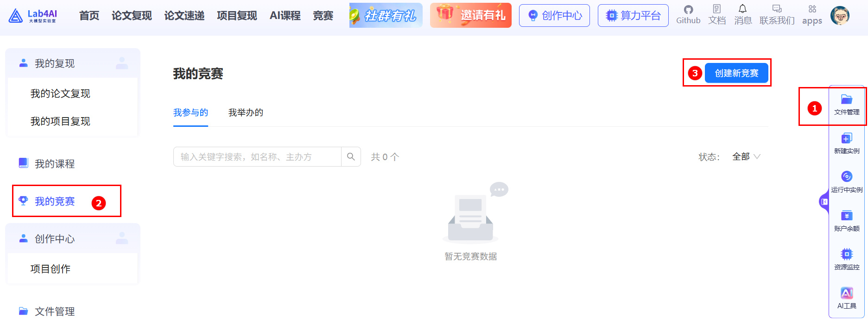Open 竞赛 in top navigation
Image resolution: width=868 pixels, height=336 pixels.
[x=323, y=16]
